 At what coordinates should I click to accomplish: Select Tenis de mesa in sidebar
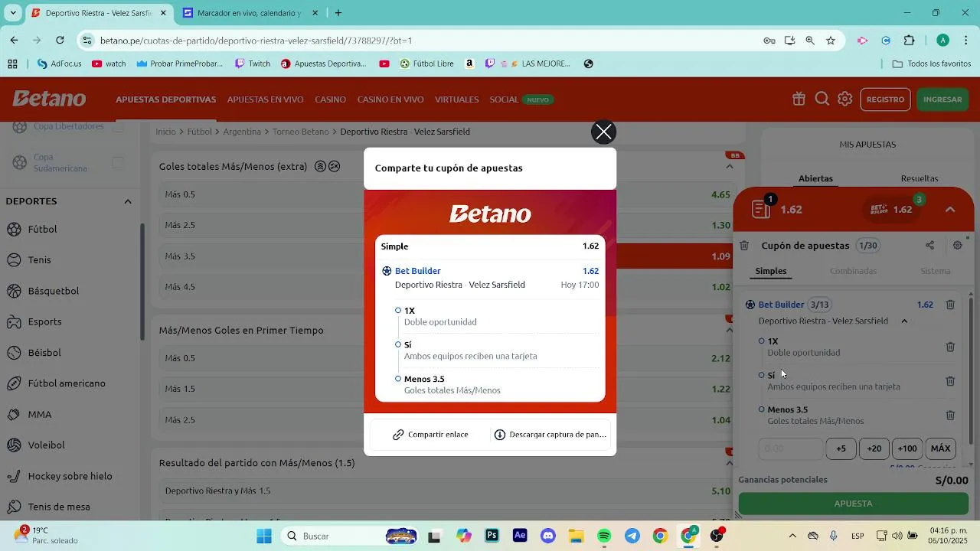(70, 507)
